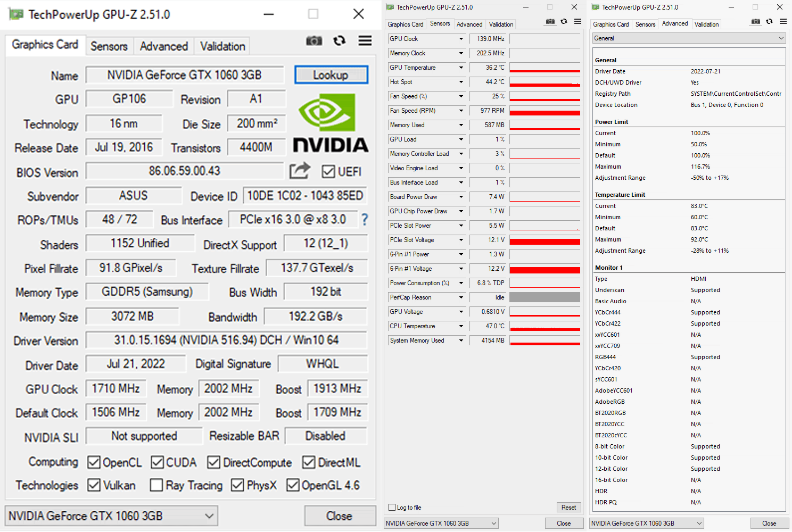Switch to Validation tab in main window
Viewport: 792px width, 532px height.
pyautogui.click(x=222, y=46)
